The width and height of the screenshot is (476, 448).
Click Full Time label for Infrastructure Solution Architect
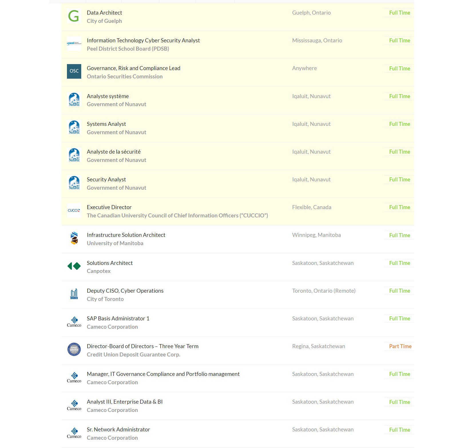coord(400,235)
